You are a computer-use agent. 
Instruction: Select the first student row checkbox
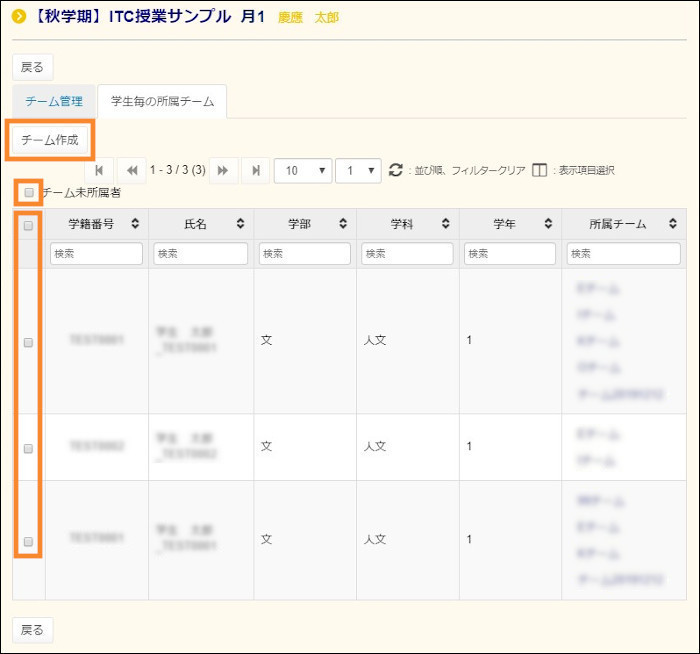pyautogui.click(x=29, y=342)
